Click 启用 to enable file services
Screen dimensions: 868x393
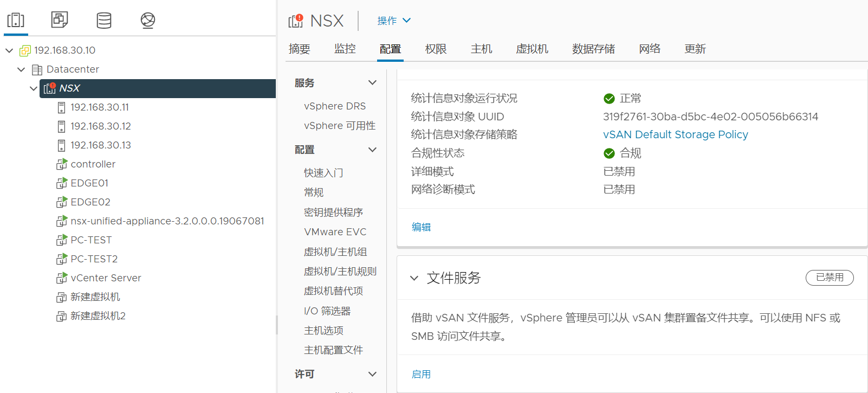pyautogui.click(x=421, y=375)
